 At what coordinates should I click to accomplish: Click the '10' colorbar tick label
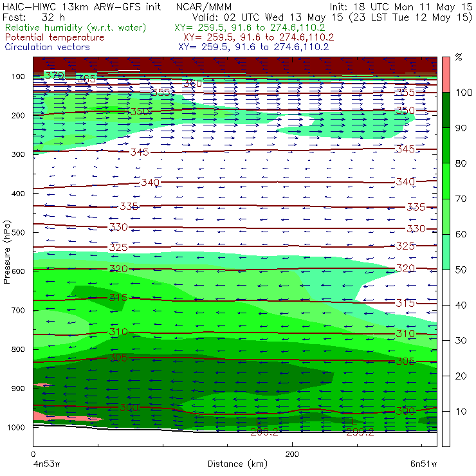461,411
